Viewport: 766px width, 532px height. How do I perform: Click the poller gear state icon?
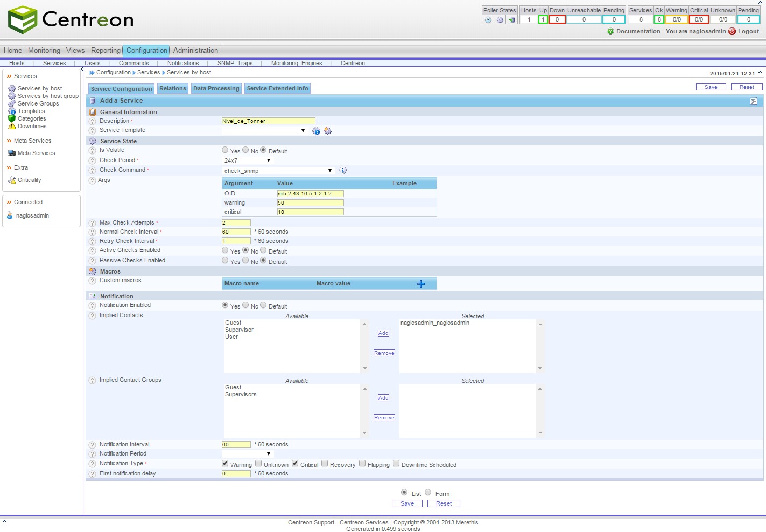(x=500, y=20)
